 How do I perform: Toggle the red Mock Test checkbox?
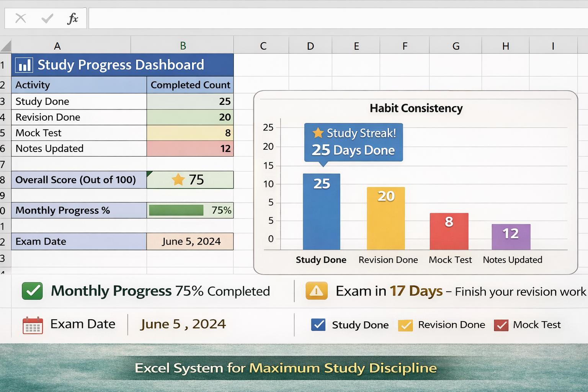pos(501,325)
